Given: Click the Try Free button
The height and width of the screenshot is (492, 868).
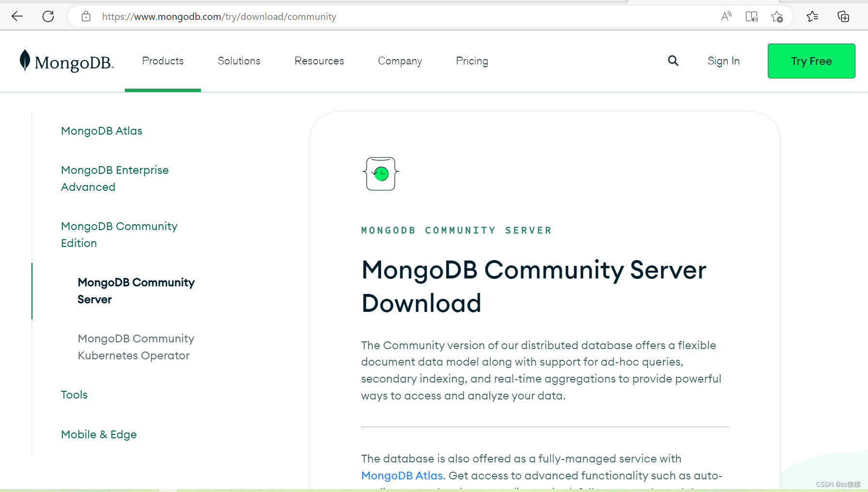Looking at the screenshot, I should [x=811, y=61].
